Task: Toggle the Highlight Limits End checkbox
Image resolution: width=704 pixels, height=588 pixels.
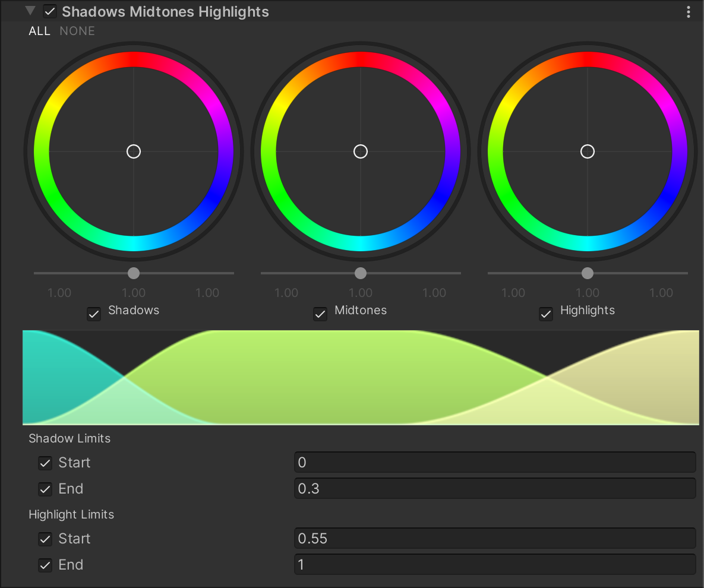Action: tap(45, 565)
